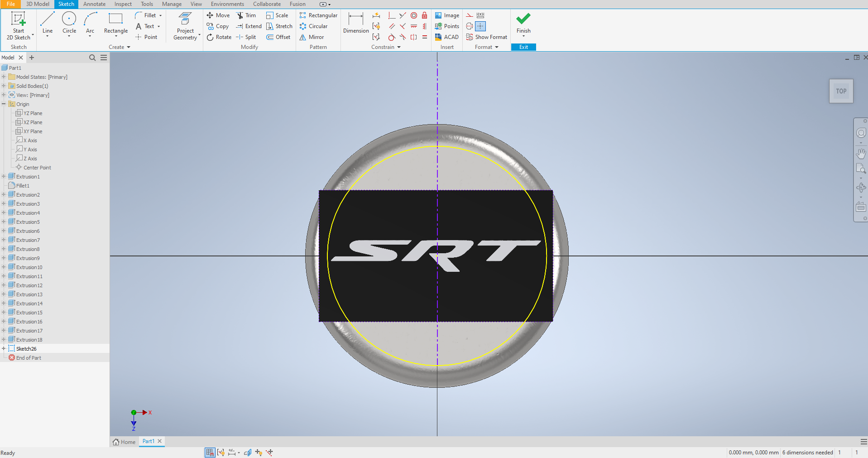
Task: Start the Dimension tool
Action: coord(356,23)
